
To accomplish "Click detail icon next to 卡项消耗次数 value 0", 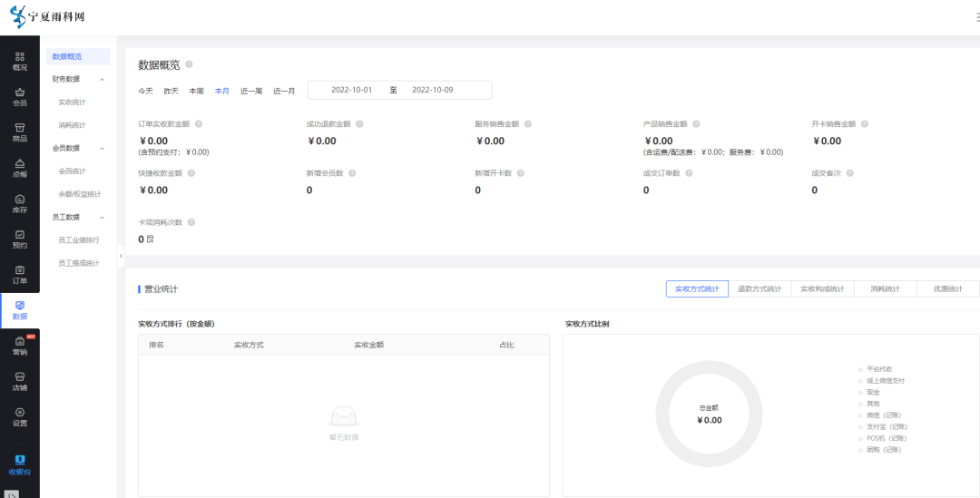I will (150, 239).
